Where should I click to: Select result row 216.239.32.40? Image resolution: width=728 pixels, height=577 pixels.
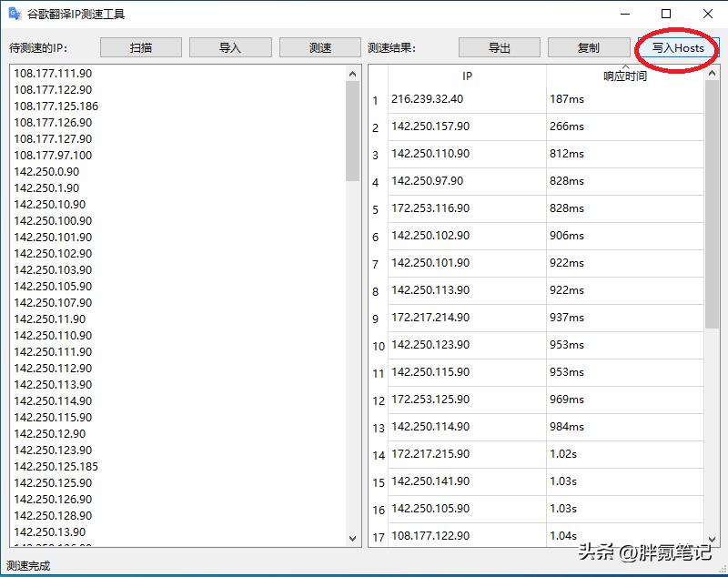[428, 99]
